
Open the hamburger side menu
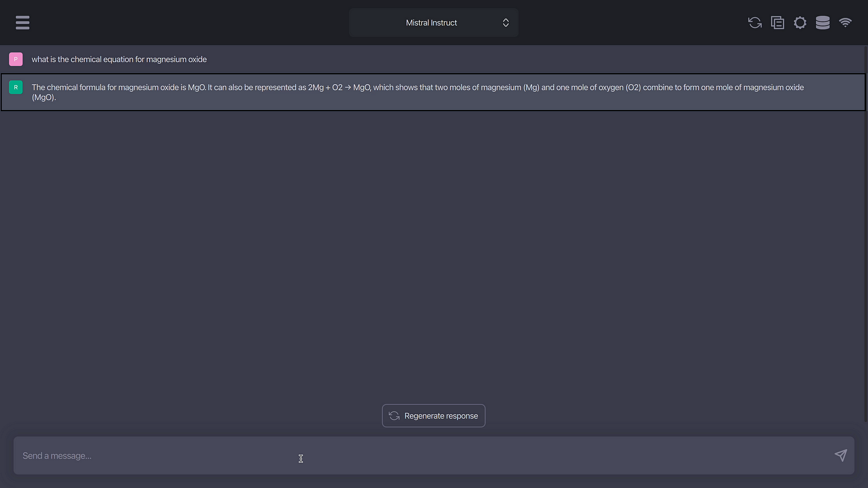[x=22, y=22]
